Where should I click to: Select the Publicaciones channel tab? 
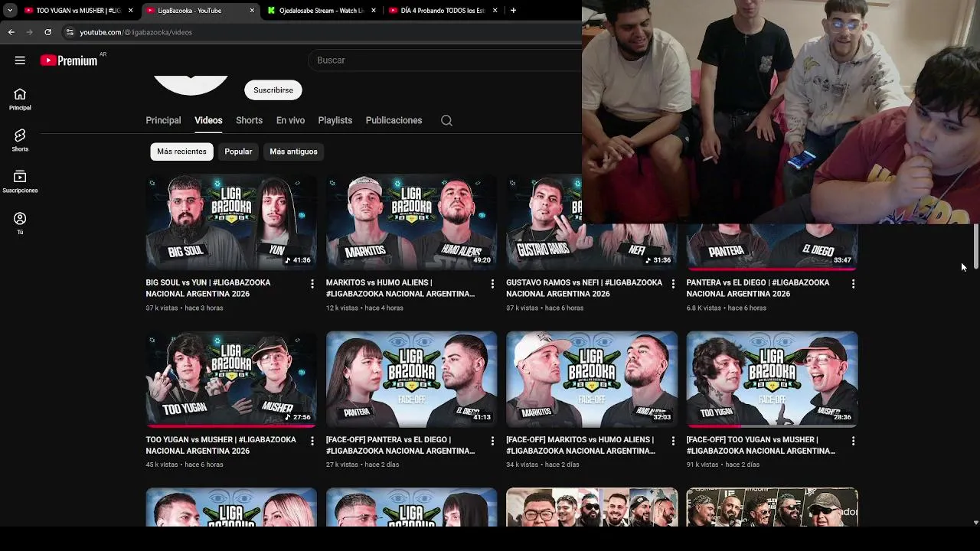[394, 120]
